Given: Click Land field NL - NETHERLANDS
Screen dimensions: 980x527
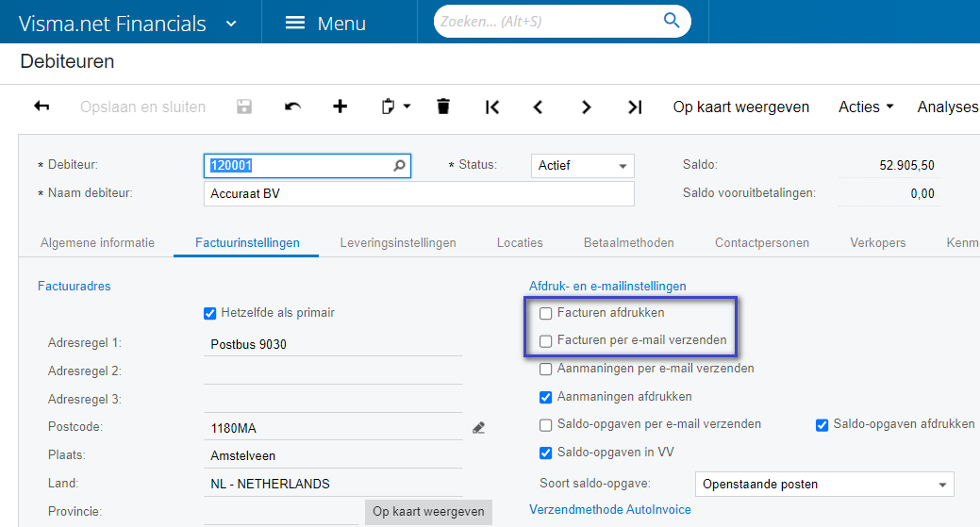Looking at the screenshot, I should click(x=333, y=484).
